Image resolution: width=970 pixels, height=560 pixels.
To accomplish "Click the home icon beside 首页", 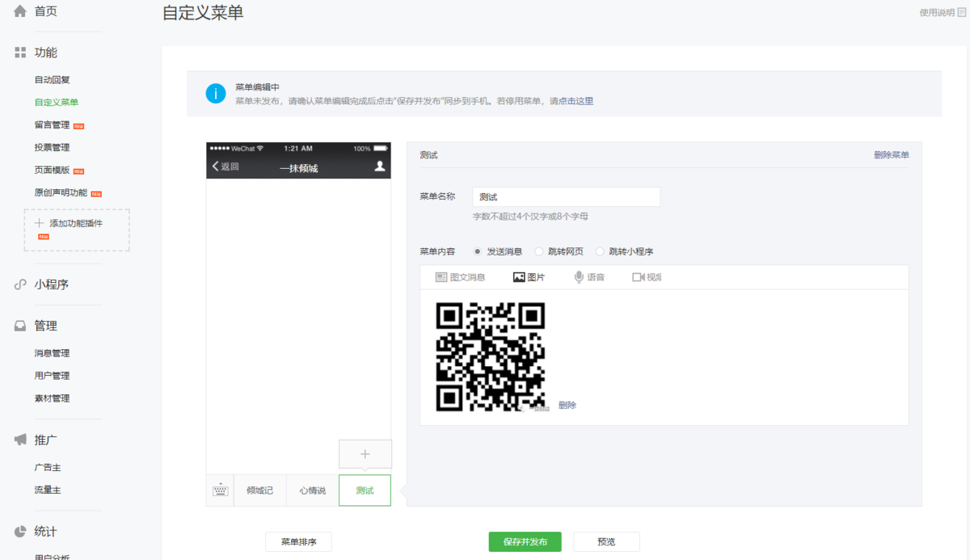I will click(x=20, y=11).
